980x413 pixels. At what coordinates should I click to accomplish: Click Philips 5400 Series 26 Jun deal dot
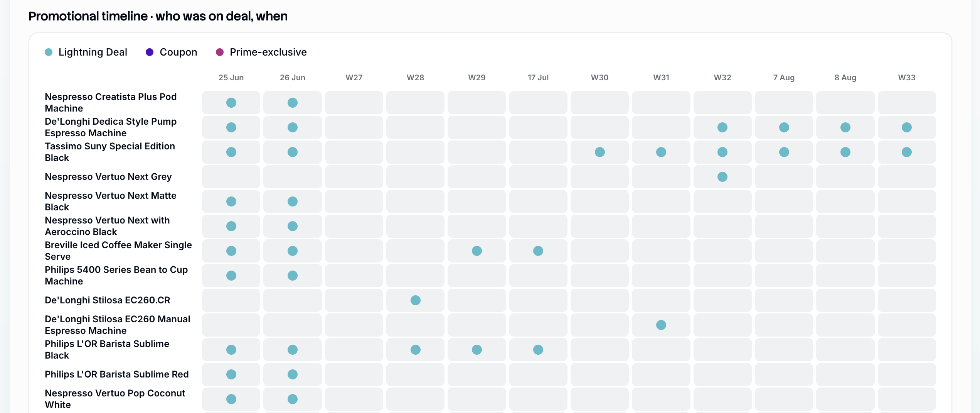pyautogui.click(x=293, y=276)
